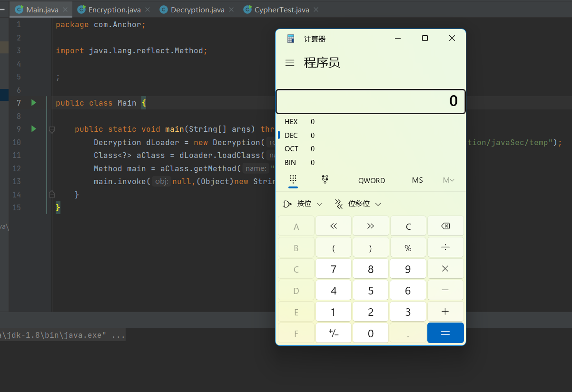Click the equals key

[x=445, y=333]
